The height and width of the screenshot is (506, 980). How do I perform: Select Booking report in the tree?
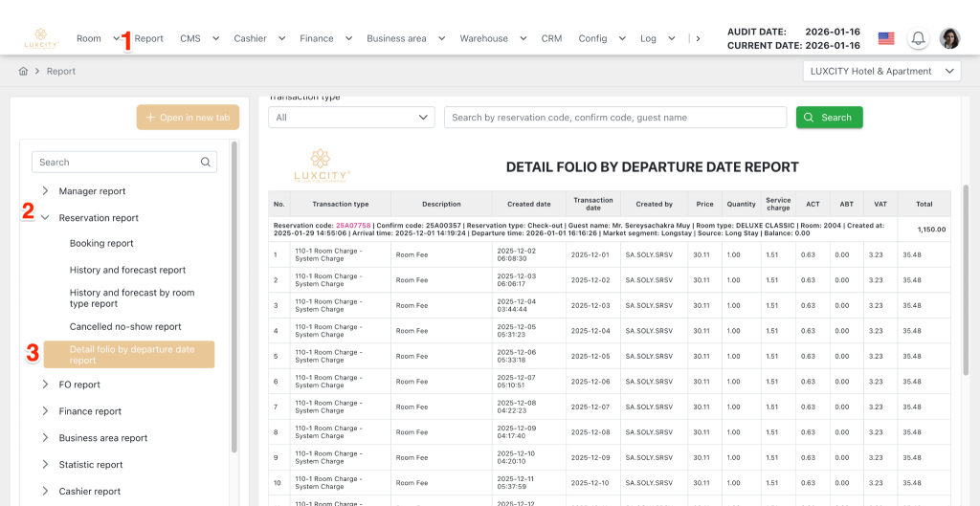click(101, 244)
